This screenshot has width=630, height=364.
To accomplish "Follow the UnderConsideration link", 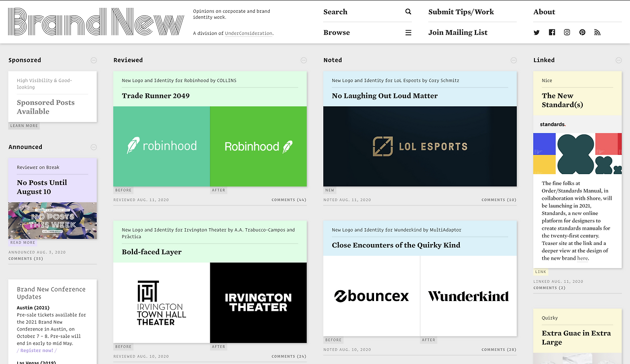I will (249, 33).
